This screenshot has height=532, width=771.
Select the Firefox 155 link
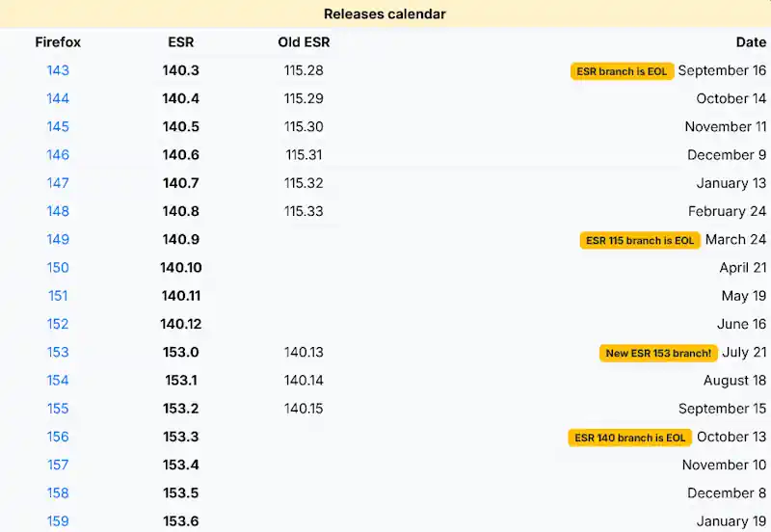click(x=58, y=409)
